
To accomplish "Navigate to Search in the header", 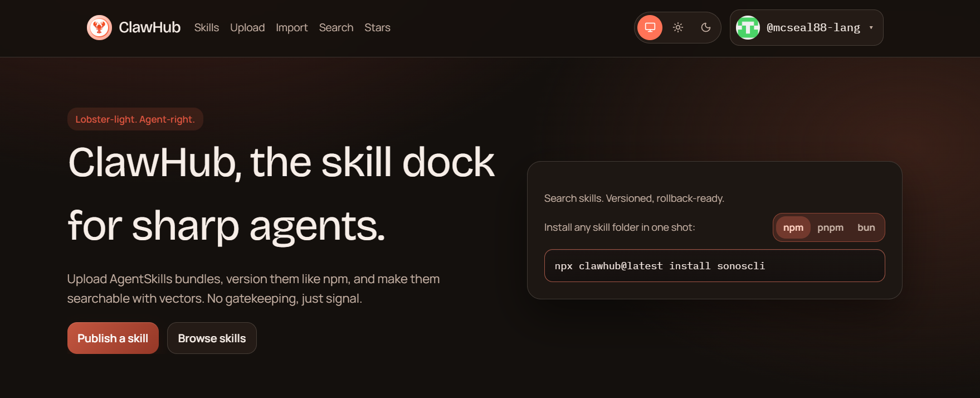I will pos(336,27).
